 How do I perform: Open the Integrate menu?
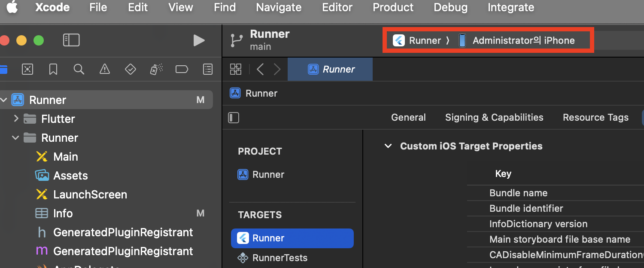coord(511,7)
